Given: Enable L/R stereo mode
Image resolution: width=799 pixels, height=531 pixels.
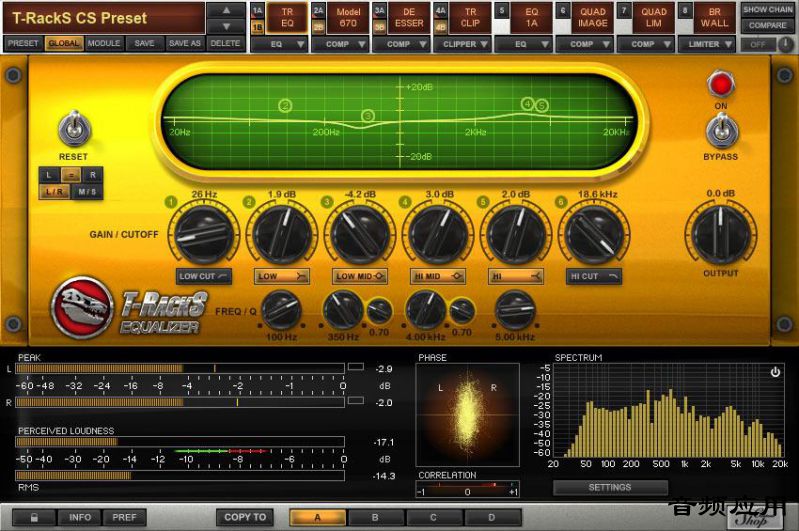Looking at the screenshot, I should [x=55, y=192].
